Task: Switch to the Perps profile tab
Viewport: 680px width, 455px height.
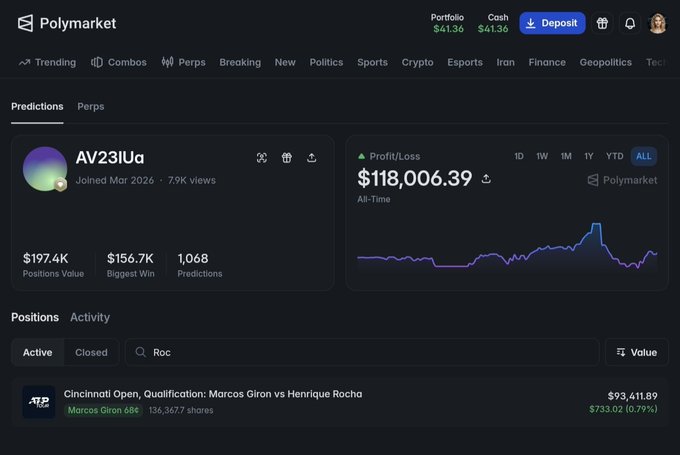Action: pyautogui.click(x=91, y=107)
